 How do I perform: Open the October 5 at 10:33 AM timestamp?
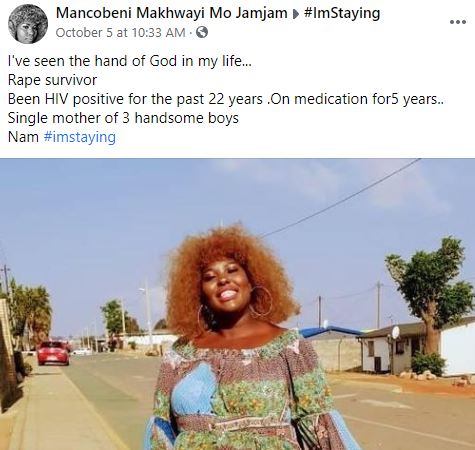click(x=120, y=33)
